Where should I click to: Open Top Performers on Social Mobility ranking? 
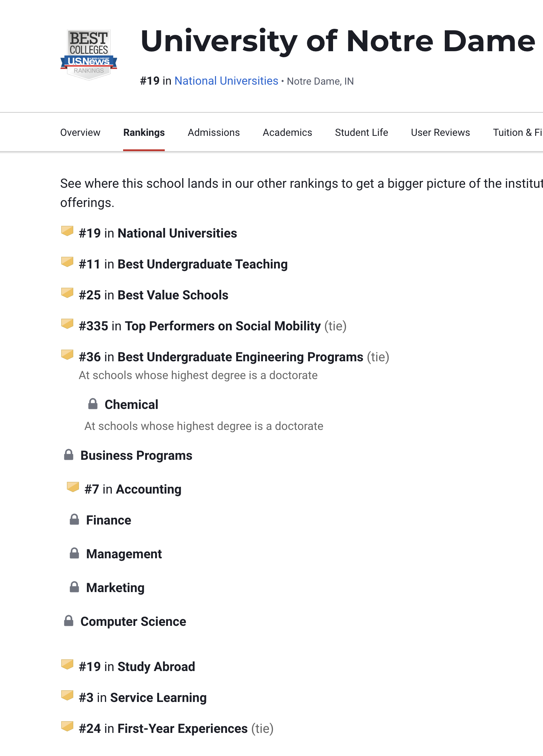tap(212, 326)
